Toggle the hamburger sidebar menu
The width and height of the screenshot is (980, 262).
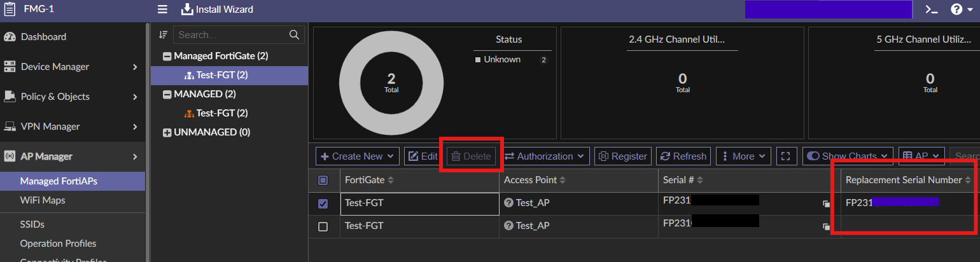(x=163, y=10)
